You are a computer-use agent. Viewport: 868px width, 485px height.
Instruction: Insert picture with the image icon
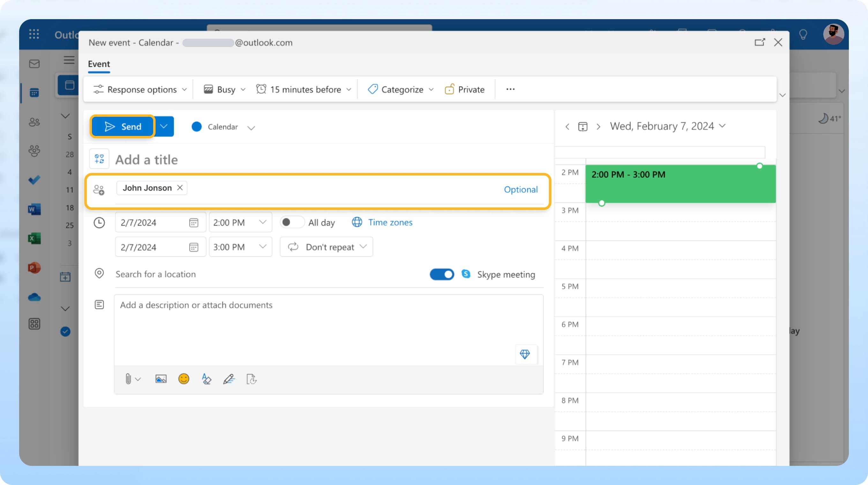pos(161,379)
